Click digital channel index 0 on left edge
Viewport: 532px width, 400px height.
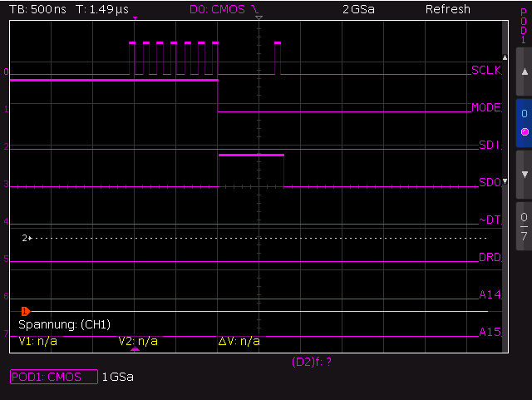(6, 72)
